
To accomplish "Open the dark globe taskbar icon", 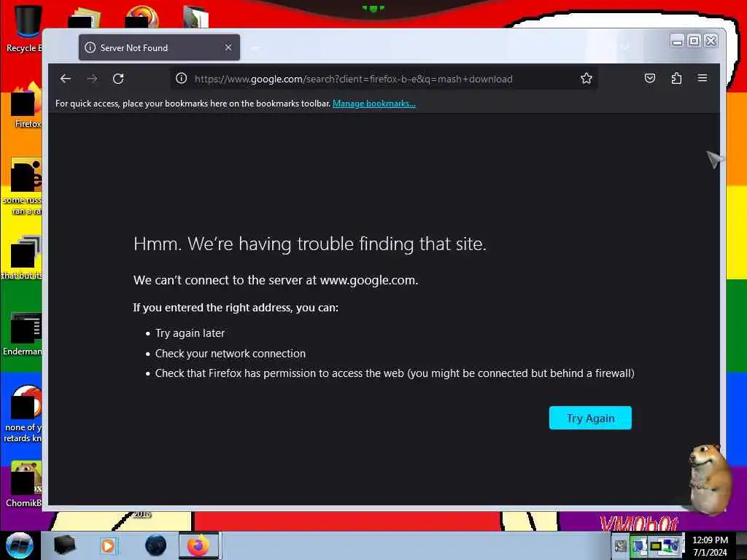I will pos(155,545).
